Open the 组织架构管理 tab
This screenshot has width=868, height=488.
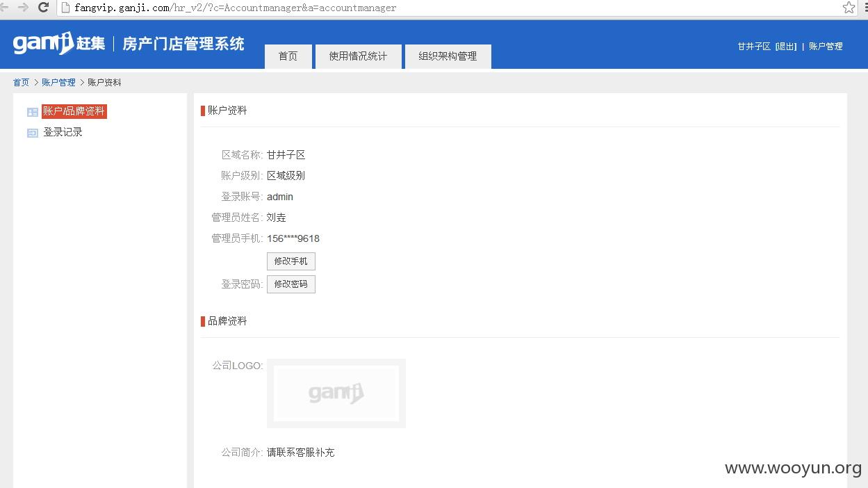point(448,56)
